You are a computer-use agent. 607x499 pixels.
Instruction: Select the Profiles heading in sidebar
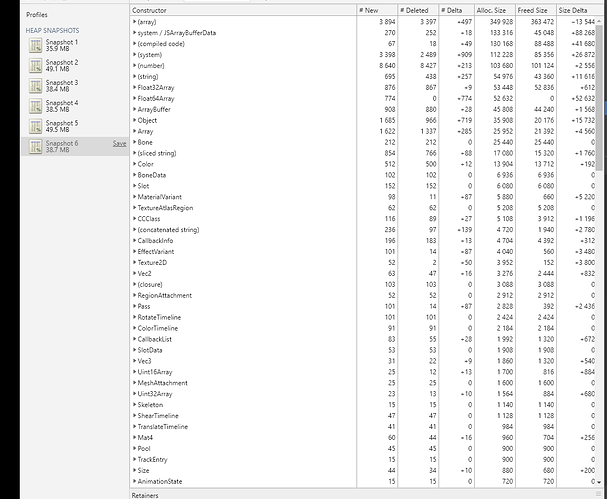tap(37, 15)
